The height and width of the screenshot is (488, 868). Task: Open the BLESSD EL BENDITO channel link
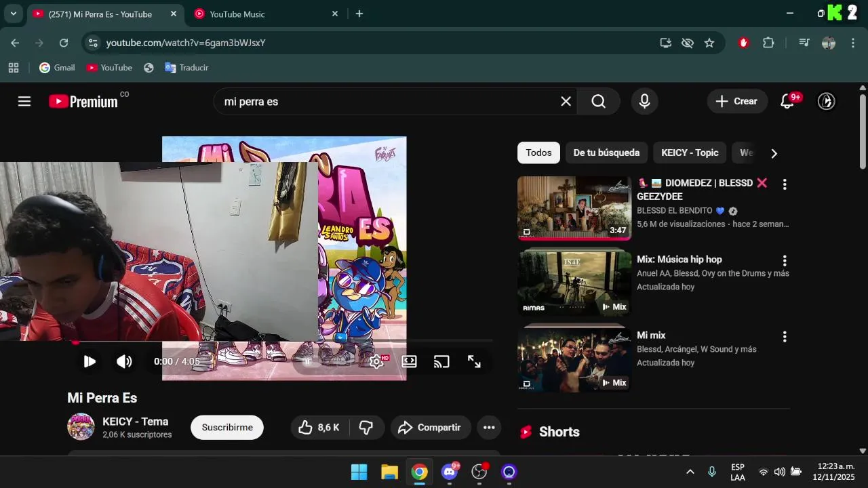[674, 211]
